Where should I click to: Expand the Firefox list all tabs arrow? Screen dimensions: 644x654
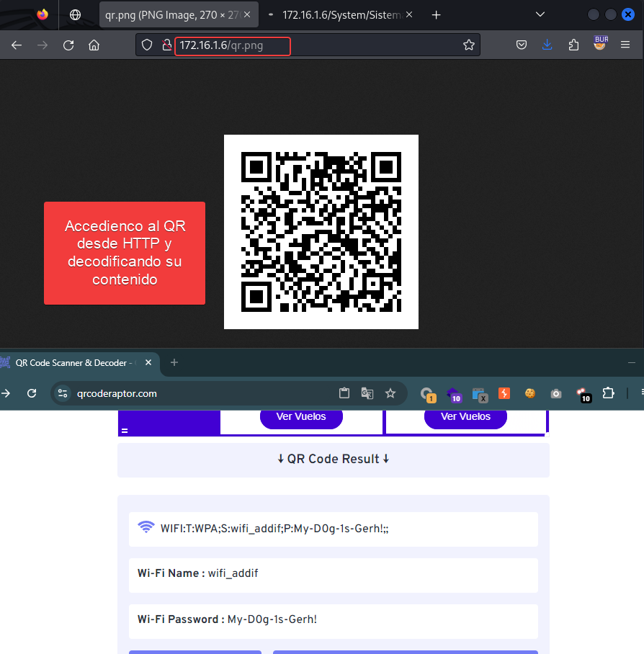click(x=540, y=14)
